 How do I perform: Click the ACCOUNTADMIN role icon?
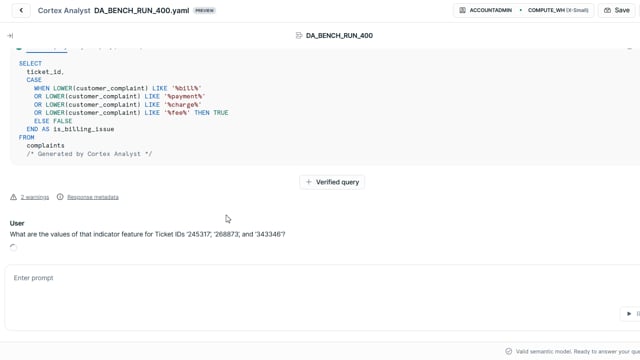[462, 10]
